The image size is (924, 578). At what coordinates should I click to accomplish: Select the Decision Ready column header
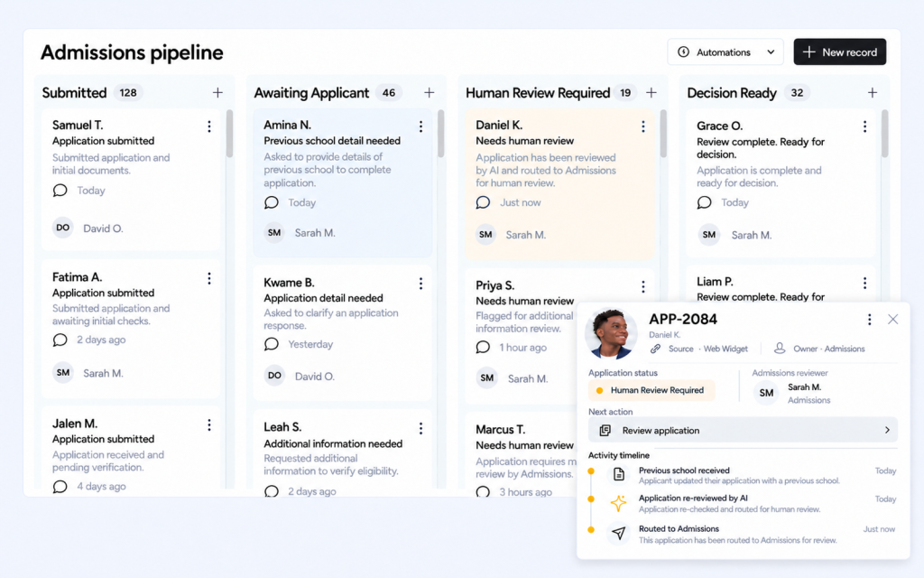(732, 93)
